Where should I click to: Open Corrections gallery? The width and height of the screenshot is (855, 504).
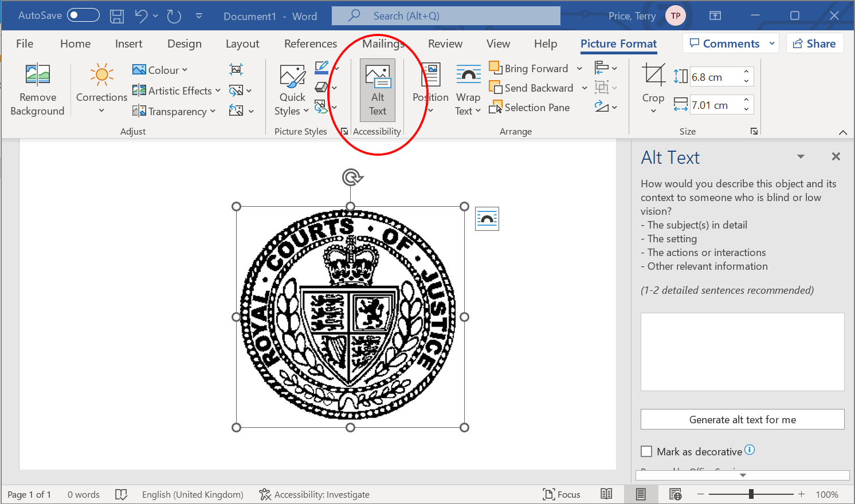pyautogui.click(x=101, y=89)
